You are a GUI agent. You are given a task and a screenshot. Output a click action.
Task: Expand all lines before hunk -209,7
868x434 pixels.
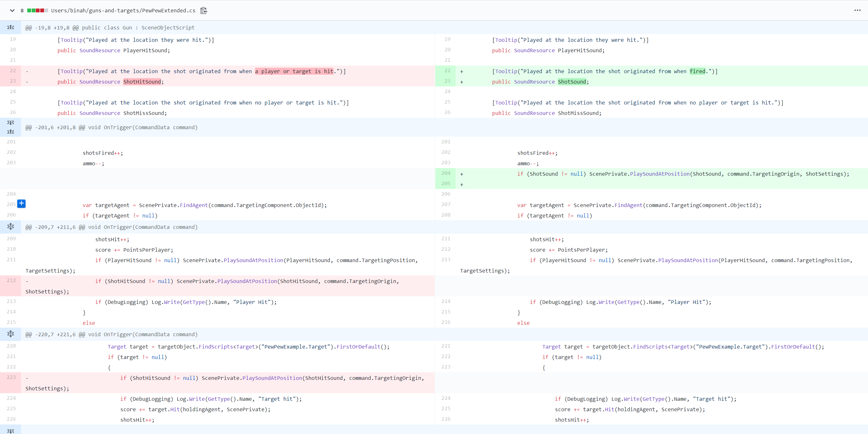coord(10,227)
